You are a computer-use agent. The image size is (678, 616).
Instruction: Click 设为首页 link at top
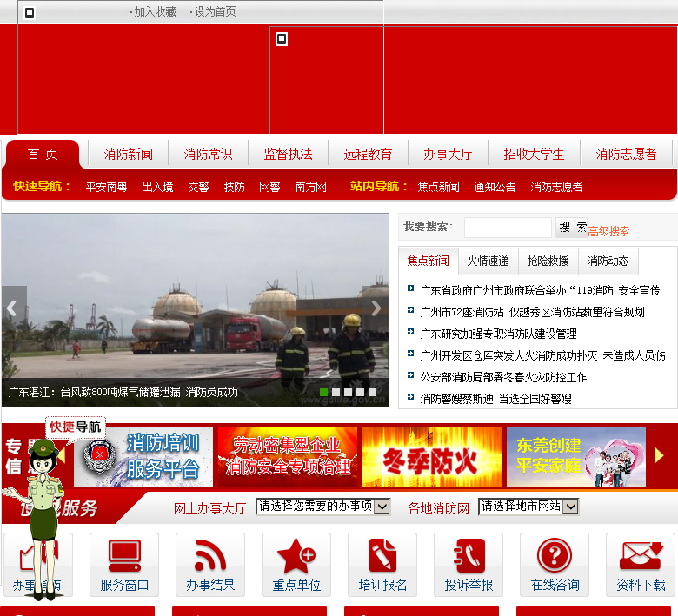tap(216, 11)
